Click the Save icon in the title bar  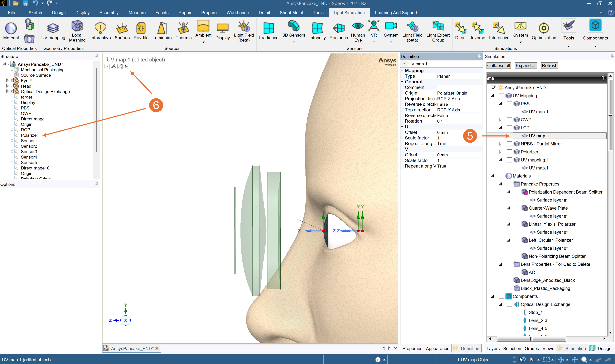click(25, 3)
